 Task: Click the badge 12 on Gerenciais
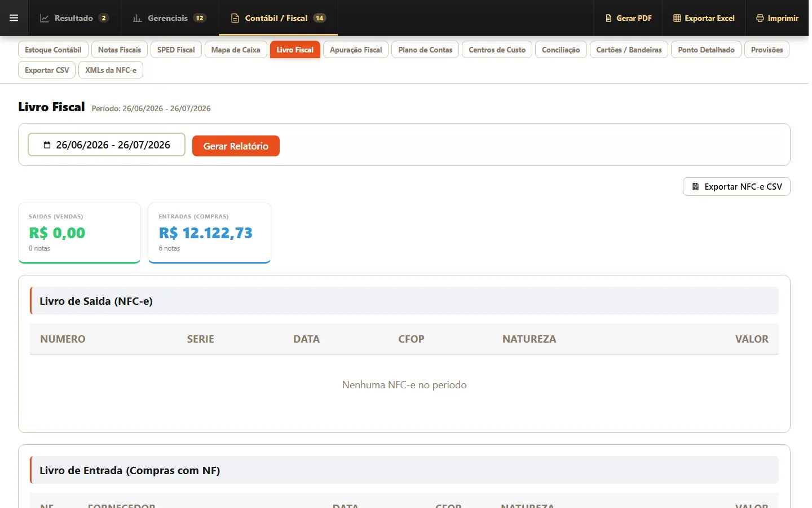click(200, 18)
